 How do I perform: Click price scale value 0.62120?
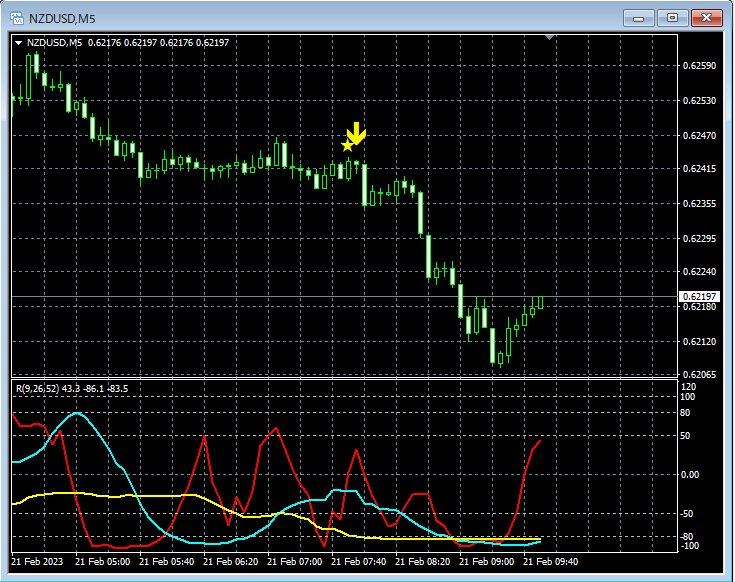pyautogui.click(x=699, y=342)
